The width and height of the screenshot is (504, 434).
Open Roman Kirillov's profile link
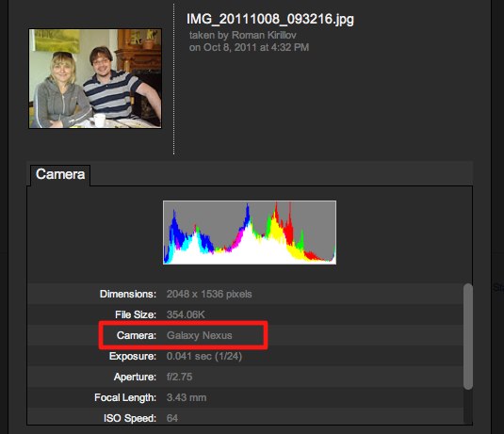[x=264, y=35]
